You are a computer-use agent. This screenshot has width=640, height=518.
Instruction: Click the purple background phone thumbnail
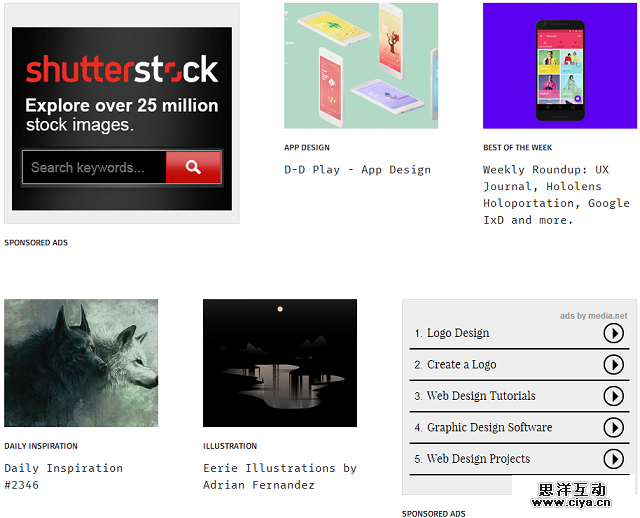559,65
